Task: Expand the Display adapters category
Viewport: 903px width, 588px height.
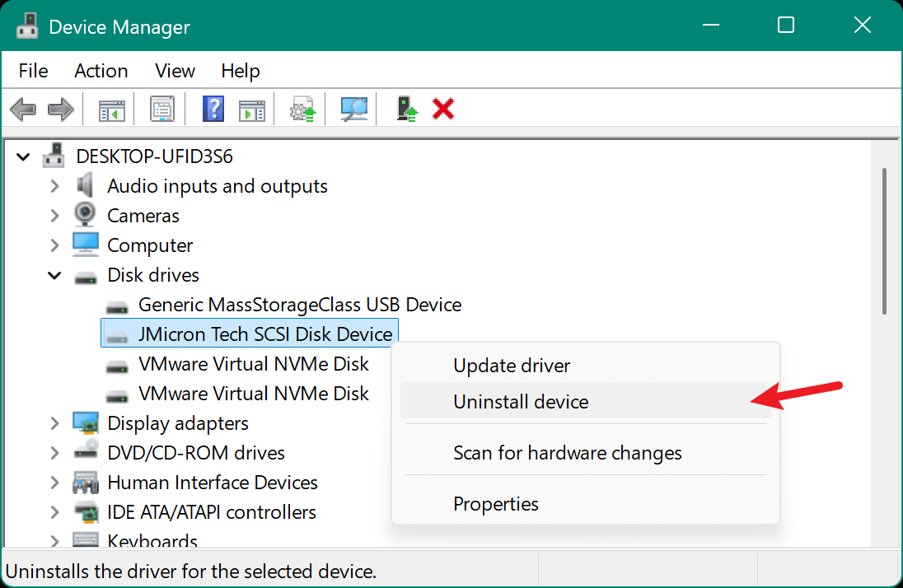Action: 54,423
